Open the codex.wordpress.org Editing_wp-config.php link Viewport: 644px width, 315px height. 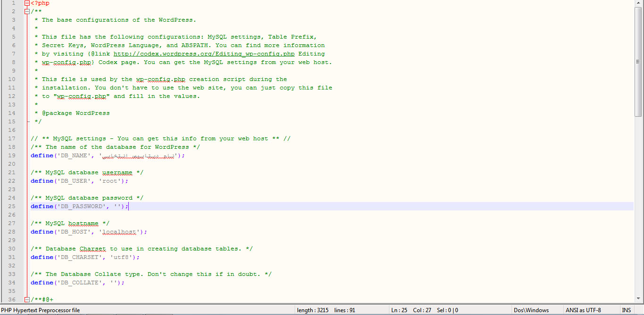[x=204, y=54]
